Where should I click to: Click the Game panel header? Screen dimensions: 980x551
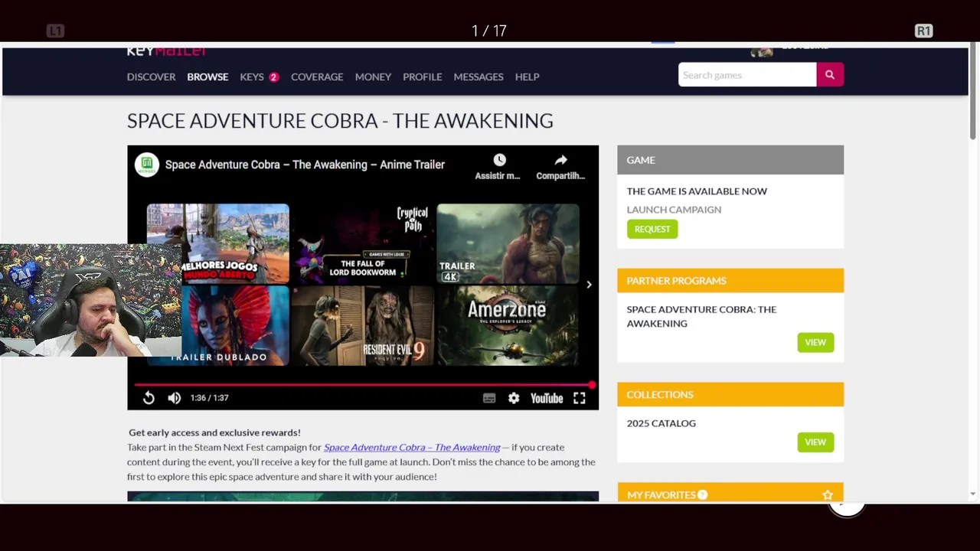pyautogui.click(x=730, y=160)
